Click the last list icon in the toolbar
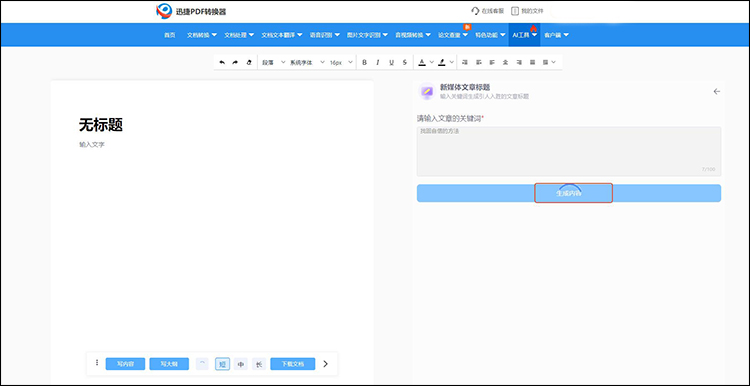The width and height of the screenshot is (750, 386). (x=545, y=62)
